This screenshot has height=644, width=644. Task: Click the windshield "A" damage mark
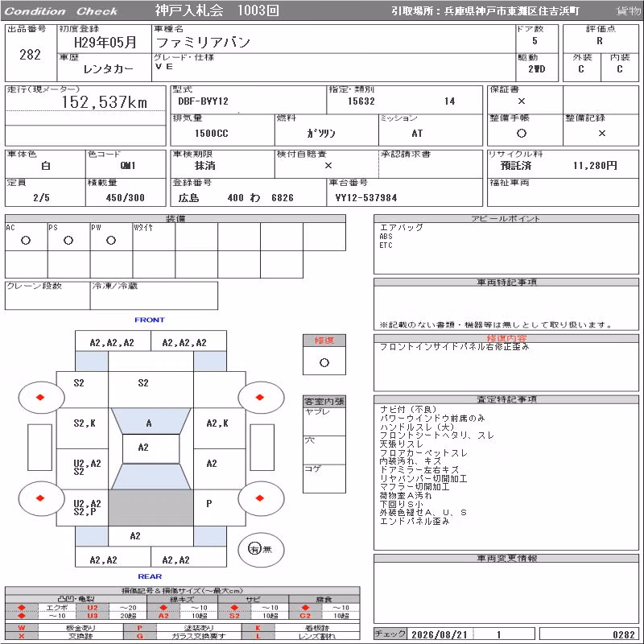pyautogui.click(x=149, y=423)
